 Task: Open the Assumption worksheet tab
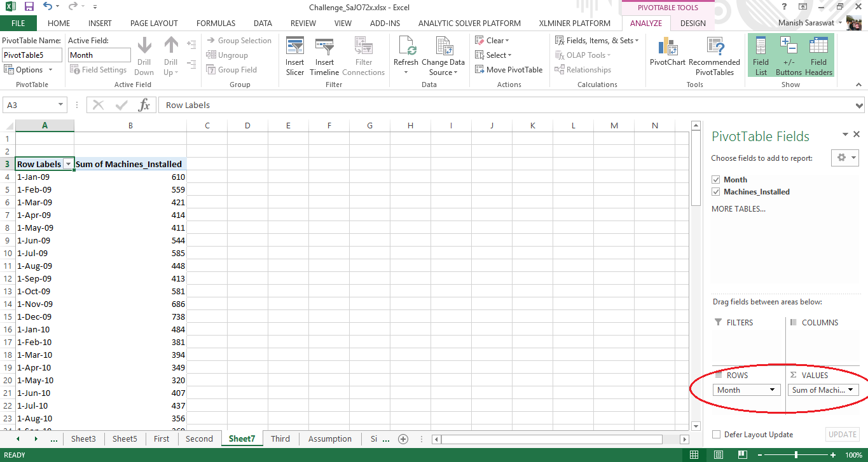coord(329,438)
